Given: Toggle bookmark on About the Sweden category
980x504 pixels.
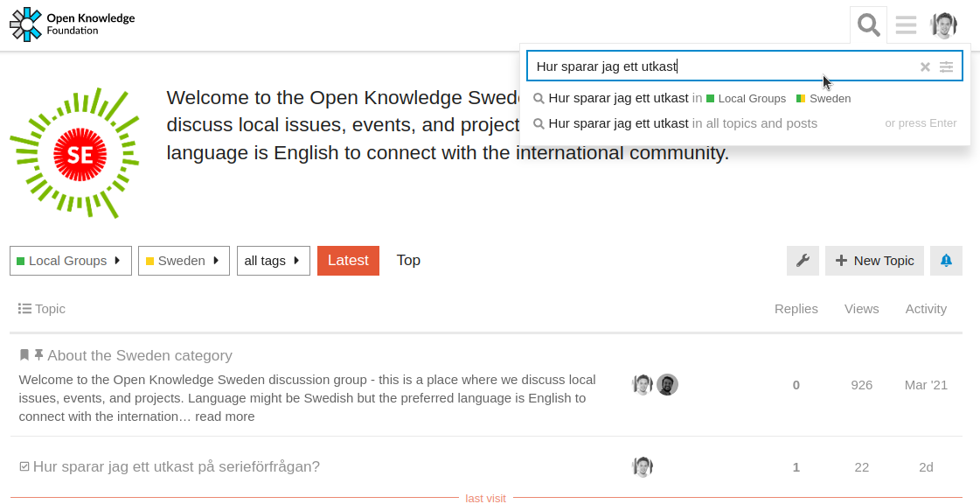Looking at the screenshot, I should (24, 355).
